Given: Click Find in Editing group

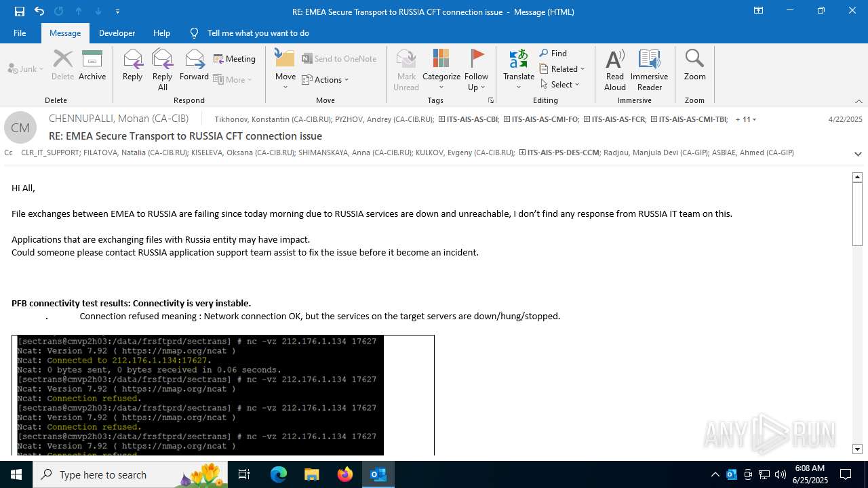Looking at the screenshot, I should point(553,54).
